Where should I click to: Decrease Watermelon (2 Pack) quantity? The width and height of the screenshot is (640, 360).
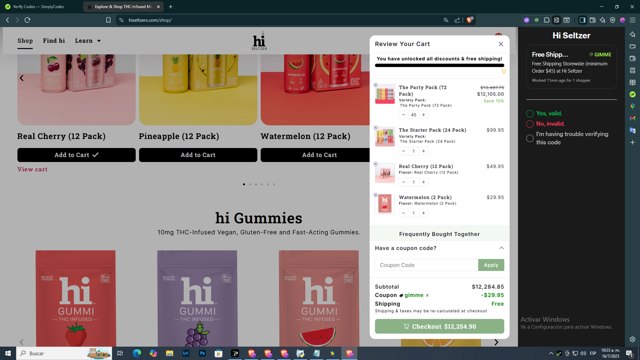404,213
